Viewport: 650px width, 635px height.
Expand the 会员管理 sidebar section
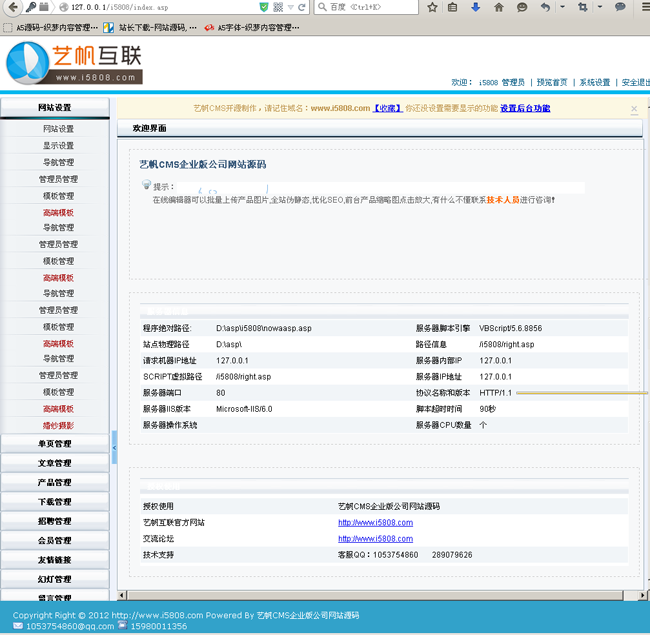pyautogui.click(x=55, y=540)
